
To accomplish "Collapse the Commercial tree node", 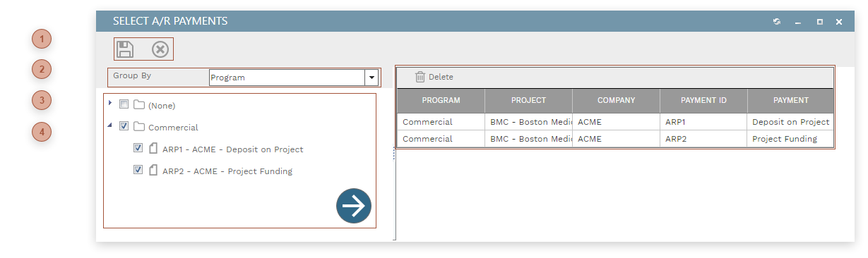I will pyautogui.click(x=110, y=125).
